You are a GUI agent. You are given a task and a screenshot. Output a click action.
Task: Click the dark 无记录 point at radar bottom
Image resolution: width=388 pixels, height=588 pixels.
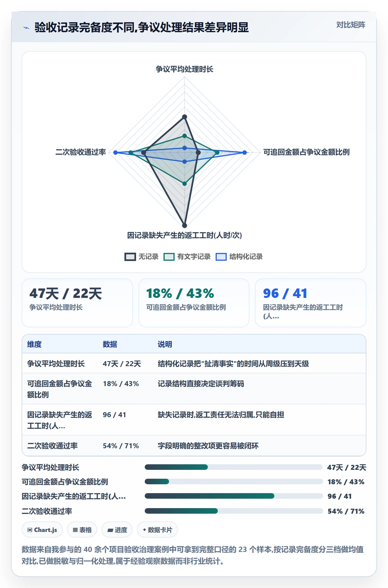(185, 225)
